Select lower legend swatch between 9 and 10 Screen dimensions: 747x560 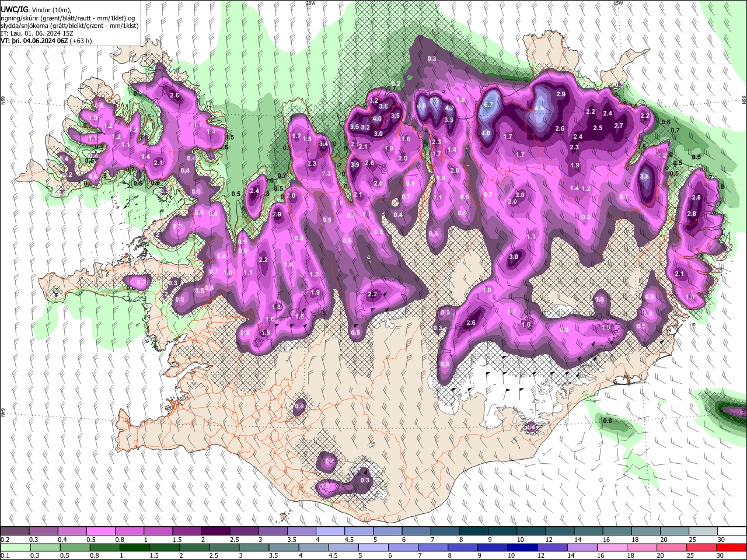493,547
